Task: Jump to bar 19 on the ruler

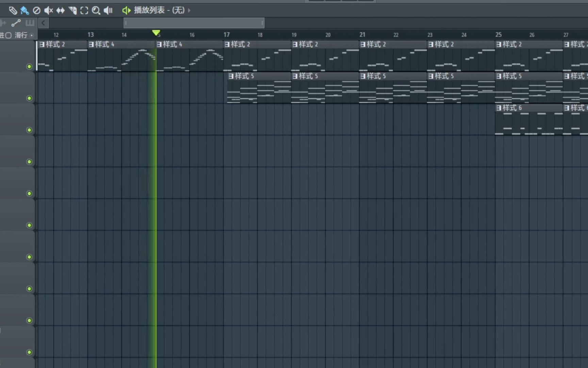Action: (294, 35)
